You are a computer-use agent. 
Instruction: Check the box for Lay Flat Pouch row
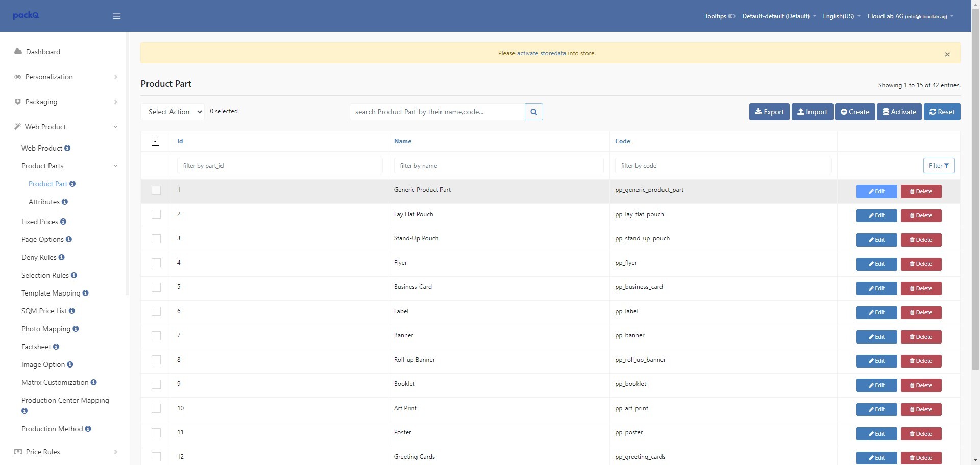coord(156,214)
